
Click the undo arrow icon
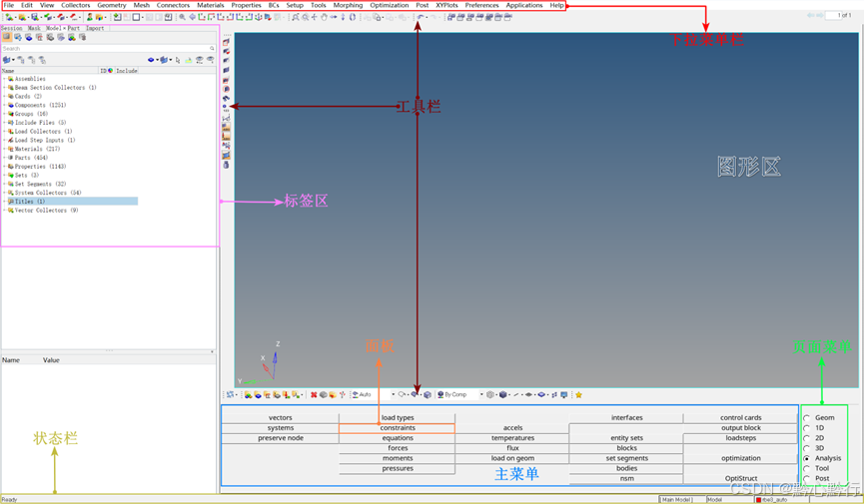(421, 17)
